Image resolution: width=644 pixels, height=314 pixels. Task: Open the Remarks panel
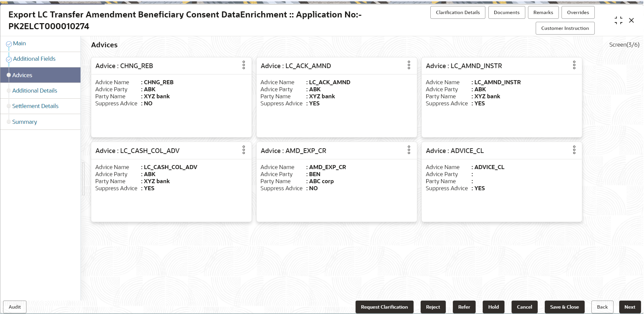pos(543,12)
